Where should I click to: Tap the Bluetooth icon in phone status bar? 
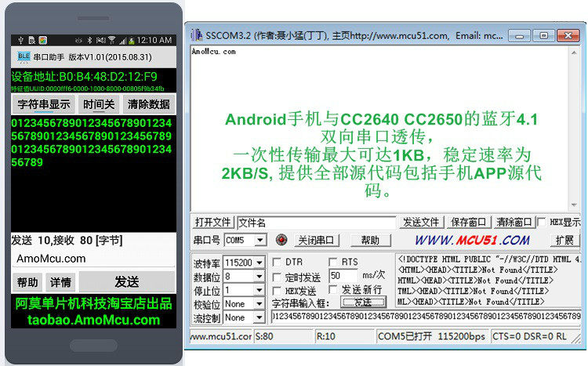89,40
